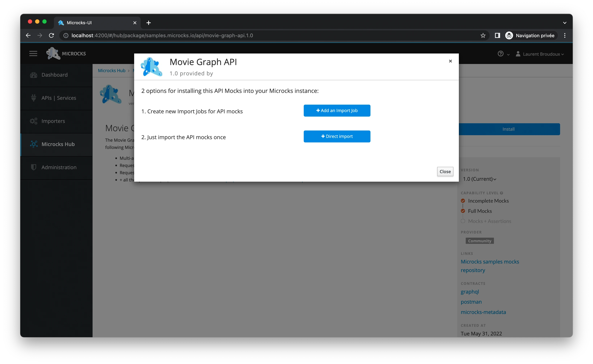This screenshot has height=364, width=593.
Task: Click the Administration shield icon
Action: click(x=34, y=167)
